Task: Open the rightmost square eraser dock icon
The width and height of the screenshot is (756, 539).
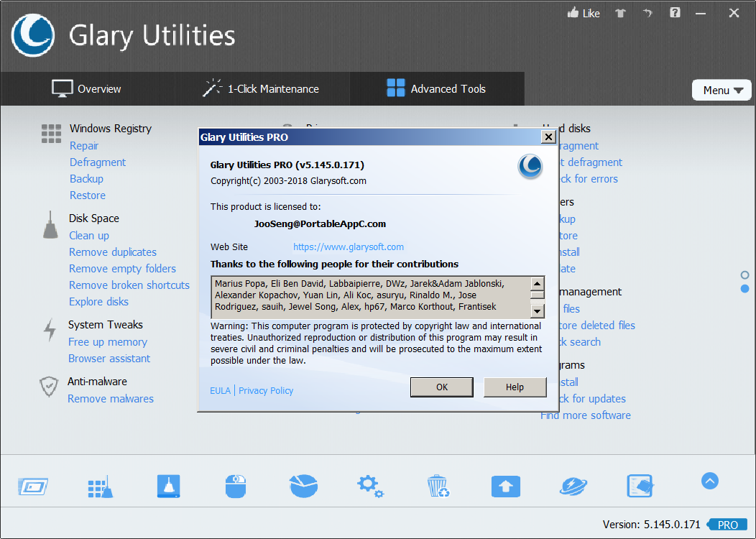Action: pyautogui.click(x=640, y=486)
